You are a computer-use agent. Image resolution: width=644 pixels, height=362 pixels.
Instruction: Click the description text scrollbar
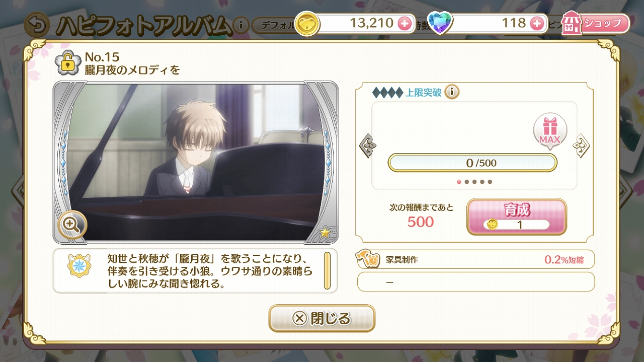327,270
